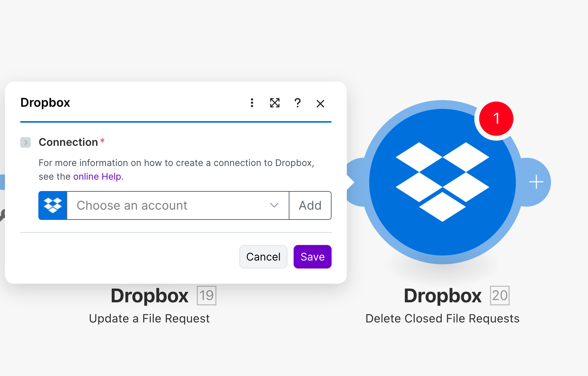Click module number 20 label

[x=500, y=295]
